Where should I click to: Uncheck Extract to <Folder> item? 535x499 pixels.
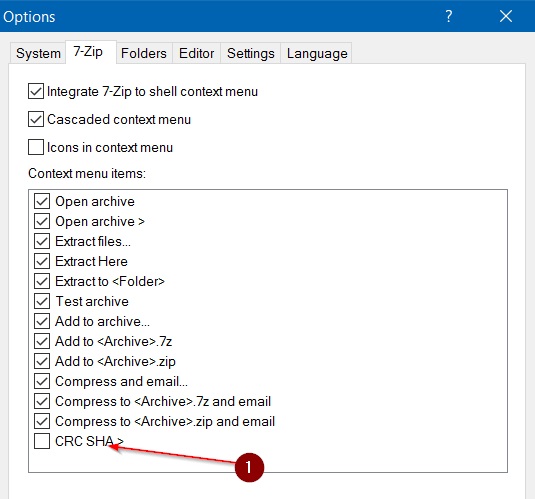pyautogui.click(x=42, y=281)
